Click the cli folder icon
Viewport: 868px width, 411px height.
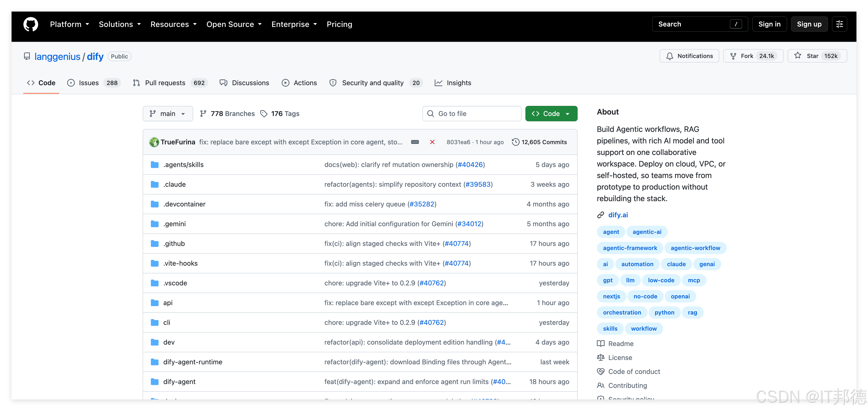(x=155, y=322)
